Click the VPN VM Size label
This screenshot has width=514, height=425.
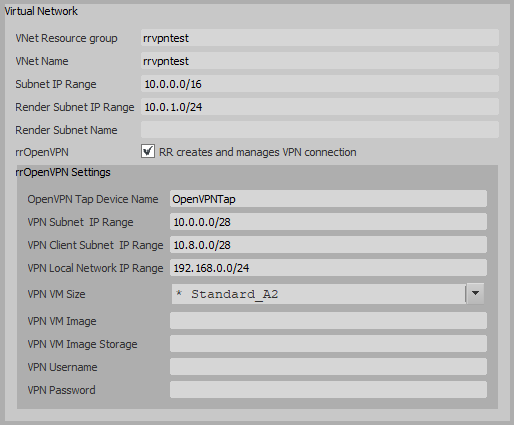56,294
